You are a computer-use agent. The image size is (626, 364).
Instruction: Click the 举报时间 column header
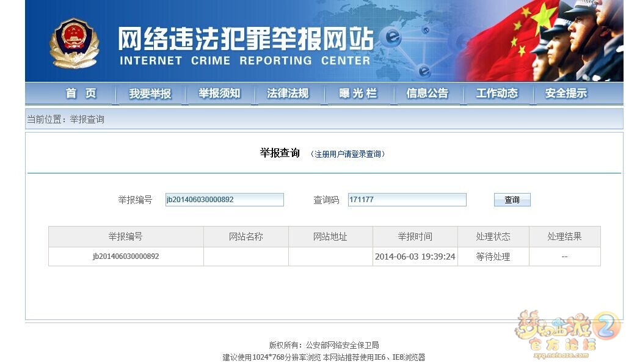click(x=415, y=236)
